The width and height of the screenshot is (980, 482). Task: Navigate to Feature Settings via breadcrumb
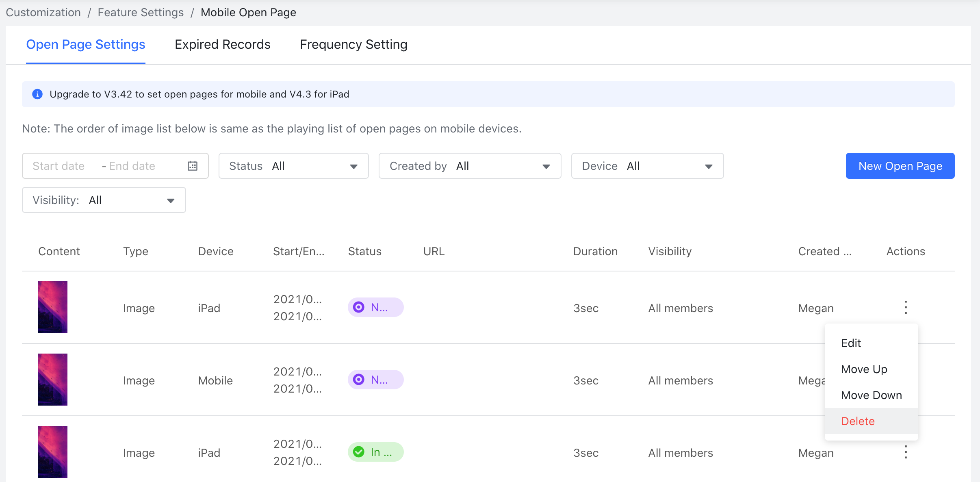click(140, 12)
